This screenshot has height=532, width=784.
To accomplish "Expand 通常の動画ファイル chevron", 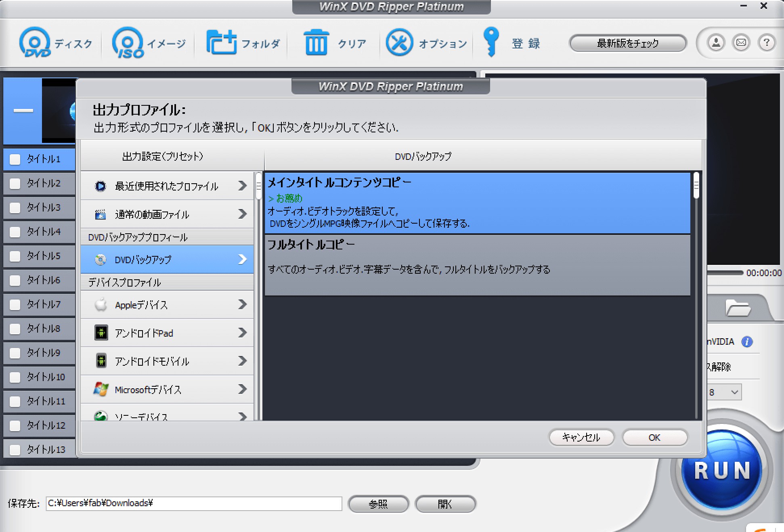I will click(x=242, y=214).
